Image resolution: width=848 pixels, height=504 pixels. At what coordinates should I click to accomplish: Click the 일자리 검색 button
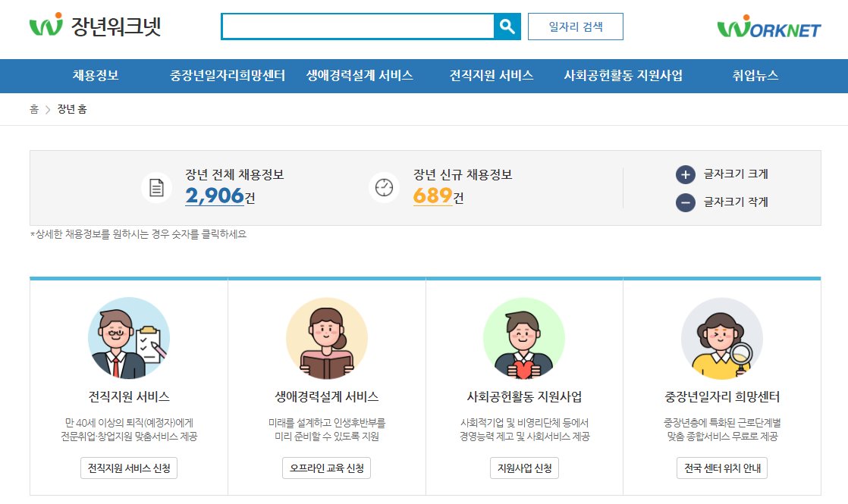pos(576,27)
